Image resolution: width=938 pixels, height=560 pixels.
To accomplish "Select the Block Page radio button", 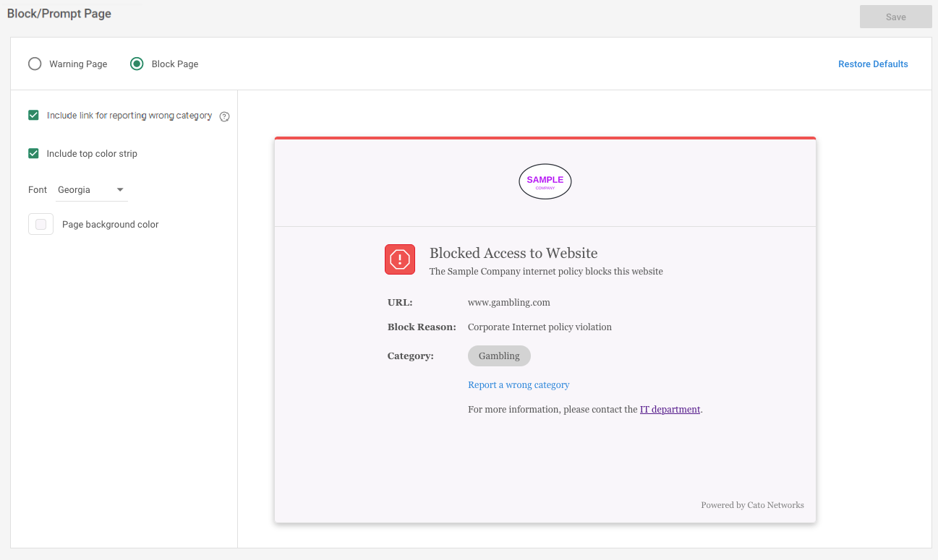I will (137, 64).
